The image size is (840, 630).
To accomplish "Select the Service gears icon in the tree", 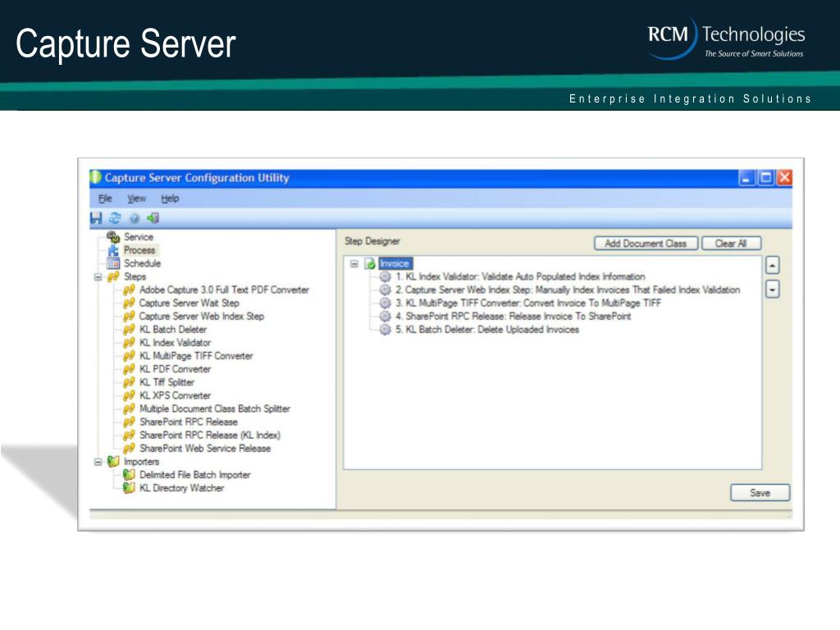I will (113, 237).
